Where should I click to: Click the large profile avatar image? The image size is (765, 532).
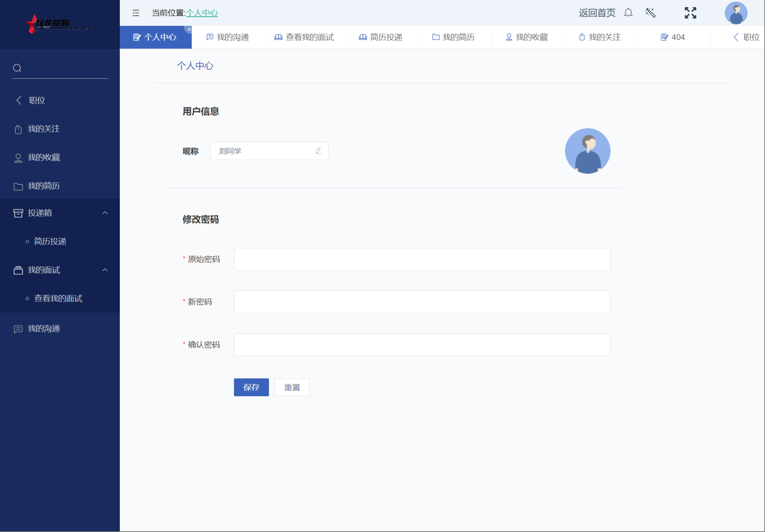click(x=587, y=151)
